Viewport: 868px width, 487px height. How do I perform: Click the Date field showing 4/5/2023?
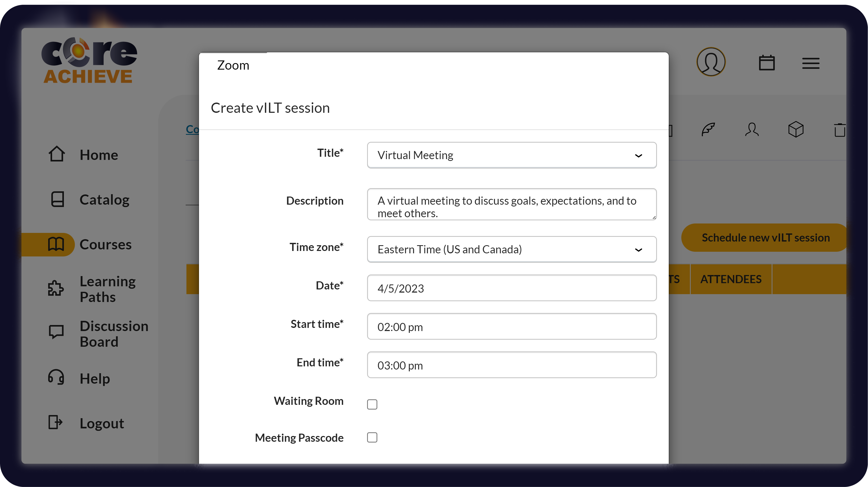512,288
